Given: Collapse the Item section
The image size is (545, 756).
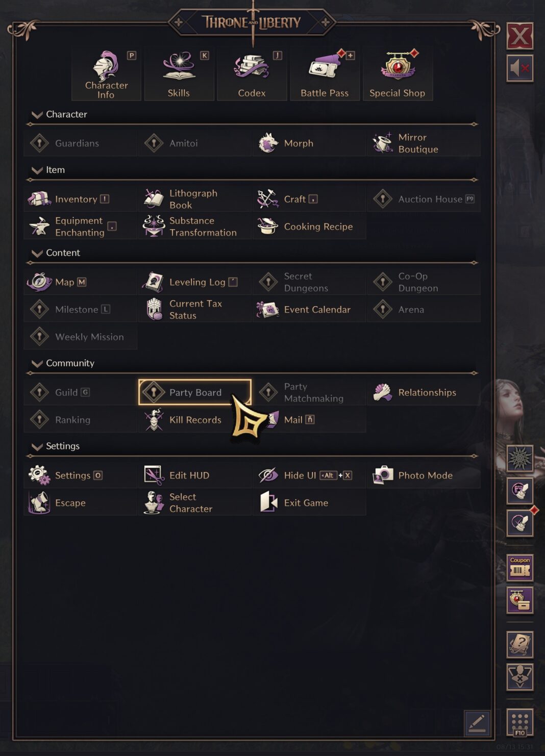Looking at the screenshot, I should [x=36, y=170].
